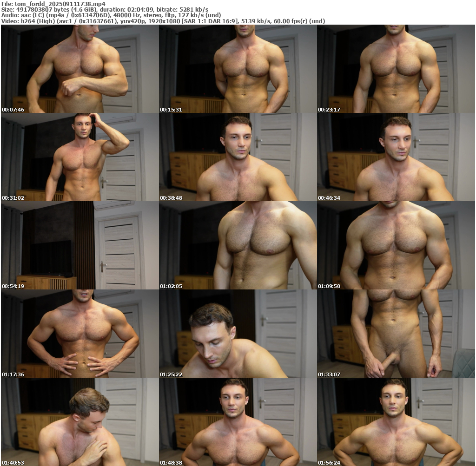476x466 pixels.
Task: Click the file name line tom_fordd_202509111738.mp4
Action: tap(53, 4)
